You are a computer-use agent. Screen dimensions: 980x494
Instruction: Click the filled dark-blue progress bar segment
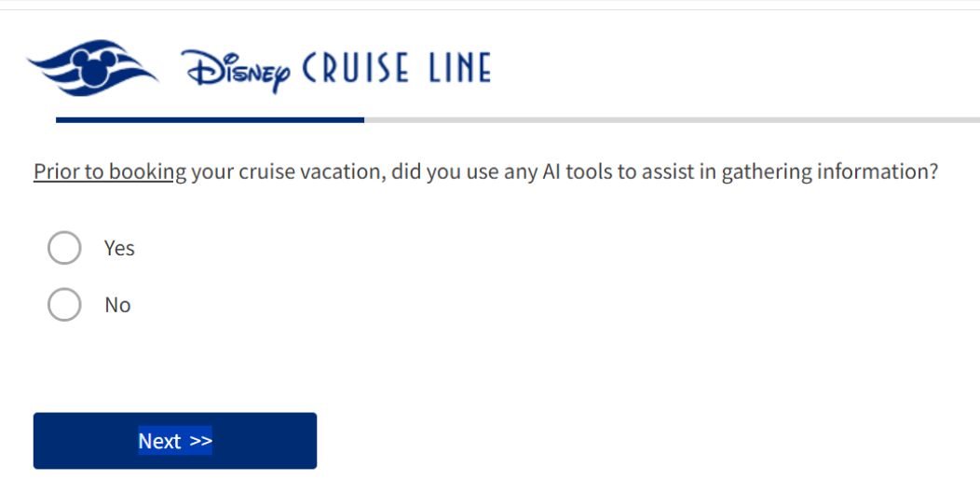[x=210, y=119]
